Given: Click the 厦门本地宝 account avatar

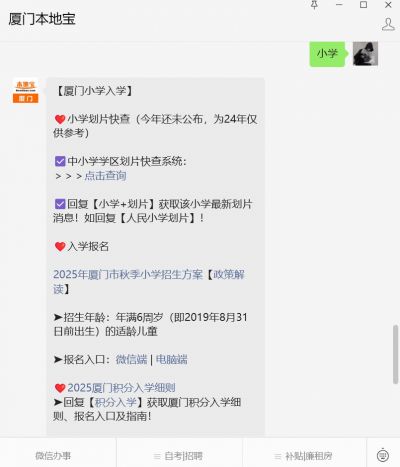Looking at the screenshot, I should pos(26,91).
